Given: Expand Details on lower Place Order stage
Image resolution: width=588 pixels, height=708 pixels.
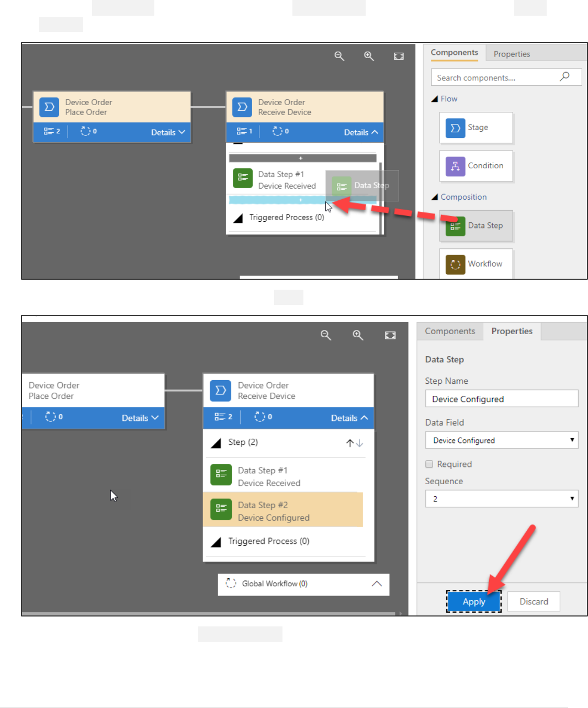Looking at the screenshot, I should click(x=140, y=418).
